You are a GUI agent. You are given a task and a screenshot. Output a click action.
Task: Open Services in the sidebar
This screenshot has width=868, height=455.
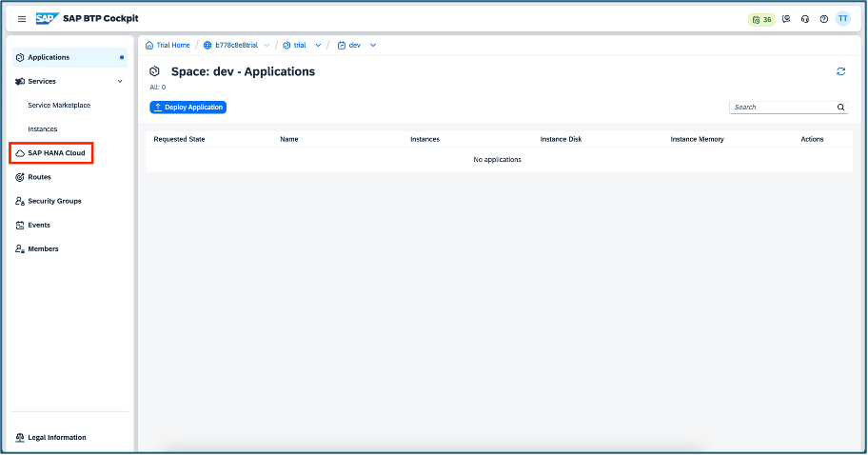point(42,81)
